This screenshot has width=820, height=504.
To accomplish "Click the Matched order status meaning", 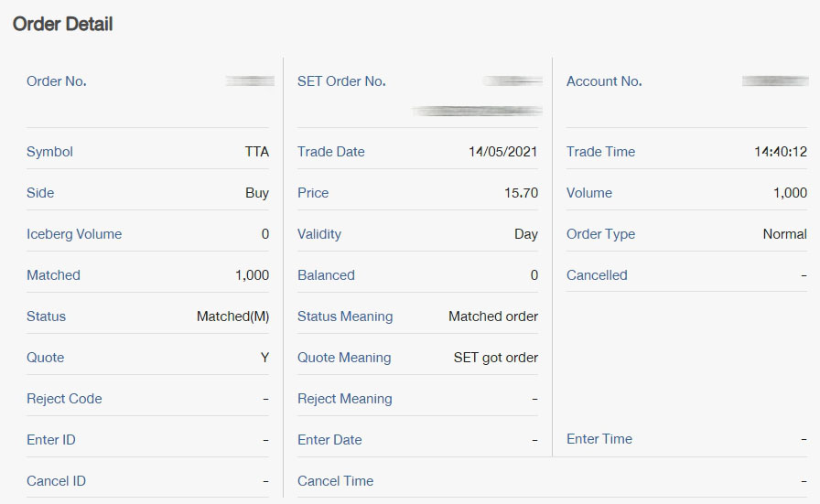I will click(x=493, y=316).
